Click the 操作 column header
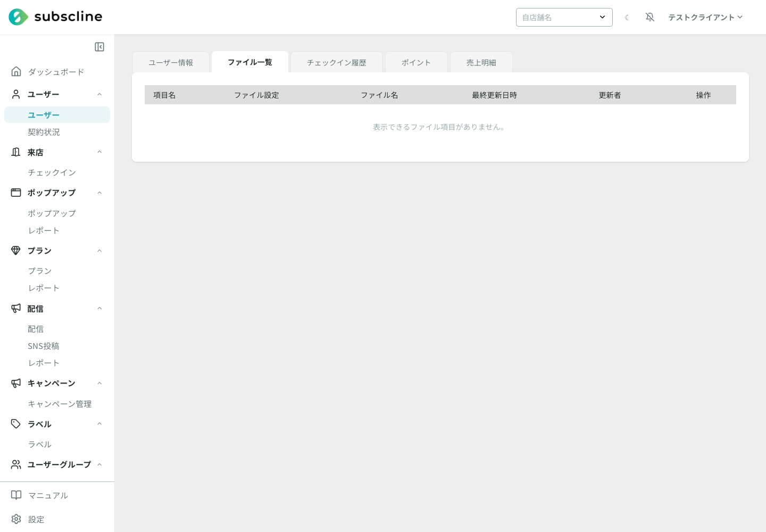Image resolution: width=766 pixels, height=532 pixels. click(x=703, y=95)
